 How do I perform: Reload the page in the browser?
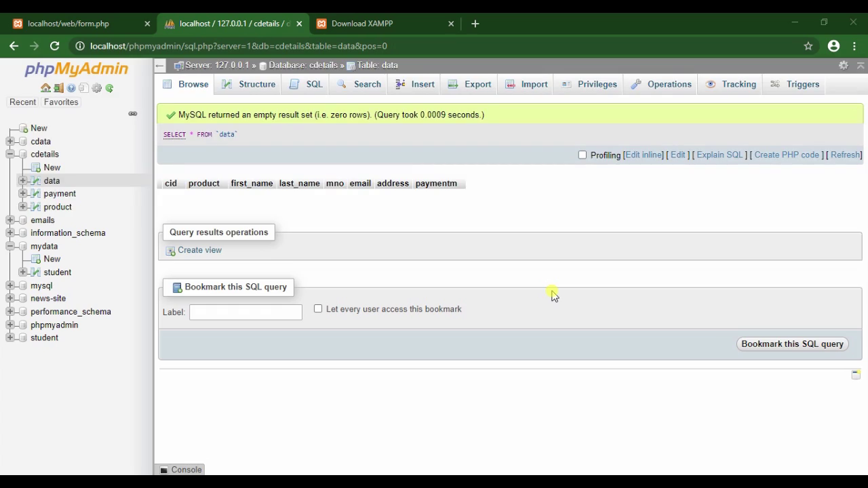(x=55, y=46)
